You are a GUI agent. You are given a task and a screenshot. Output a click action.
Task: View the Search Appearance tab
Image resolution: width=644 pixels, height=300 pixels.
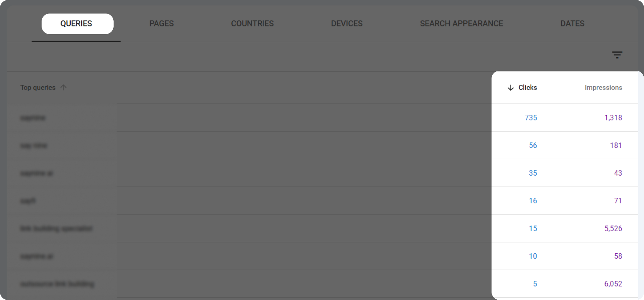461,24
